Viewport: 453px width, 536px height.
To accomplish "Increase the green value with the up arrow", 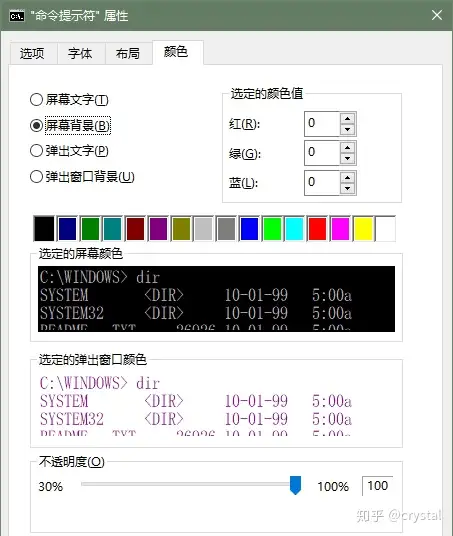I will 348,148.
